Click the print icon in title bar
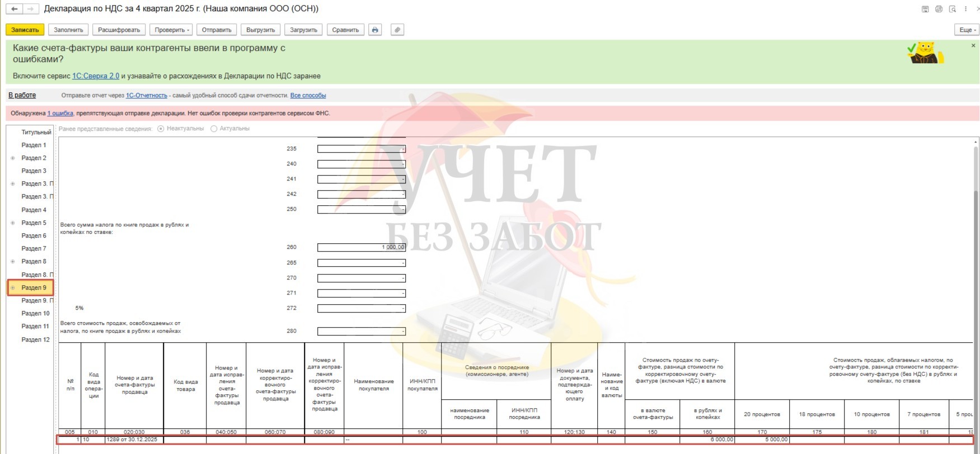Screen dimensions: 980x454 939,9
